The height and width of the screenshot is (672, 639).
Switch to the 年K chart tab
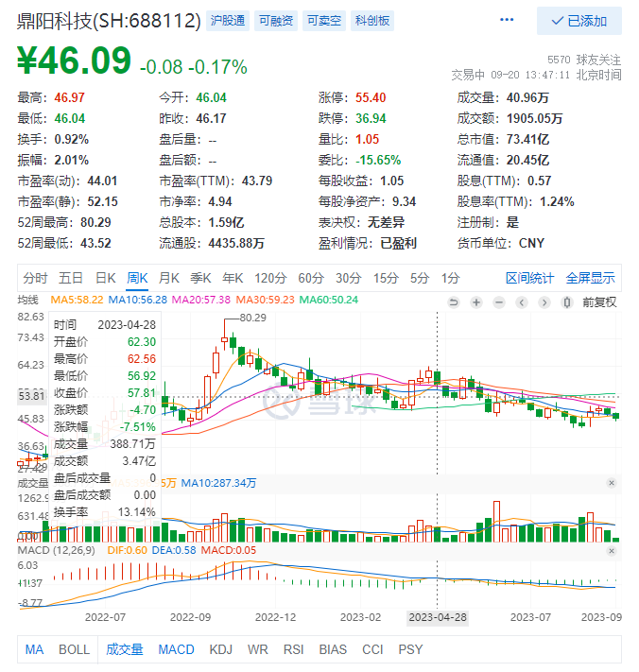[233, 278]
